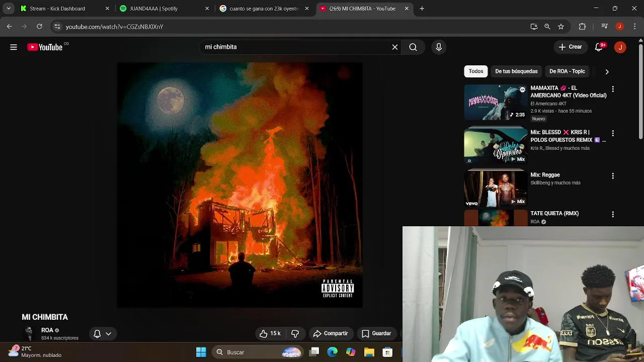Open the subscription notification bell dropdown
644x362 pixels.
click(x=102, y=333)
